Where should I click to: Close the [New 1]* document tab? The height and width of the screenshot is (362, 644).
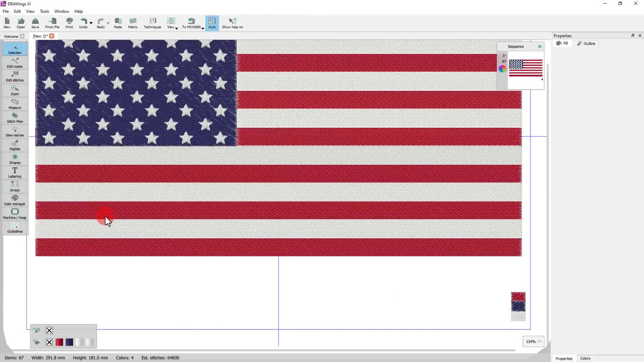click(52, 36)
